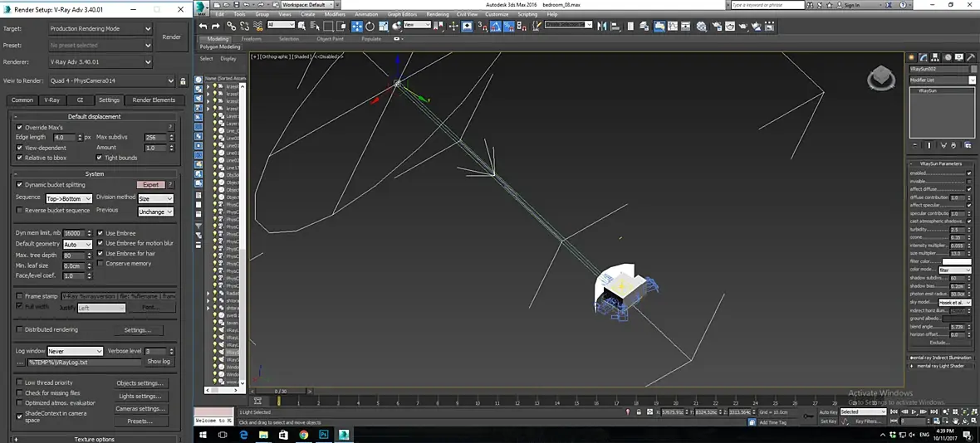The image size is (980, 443).
Task: Select the Move transform tool
Action: [357, 26]
